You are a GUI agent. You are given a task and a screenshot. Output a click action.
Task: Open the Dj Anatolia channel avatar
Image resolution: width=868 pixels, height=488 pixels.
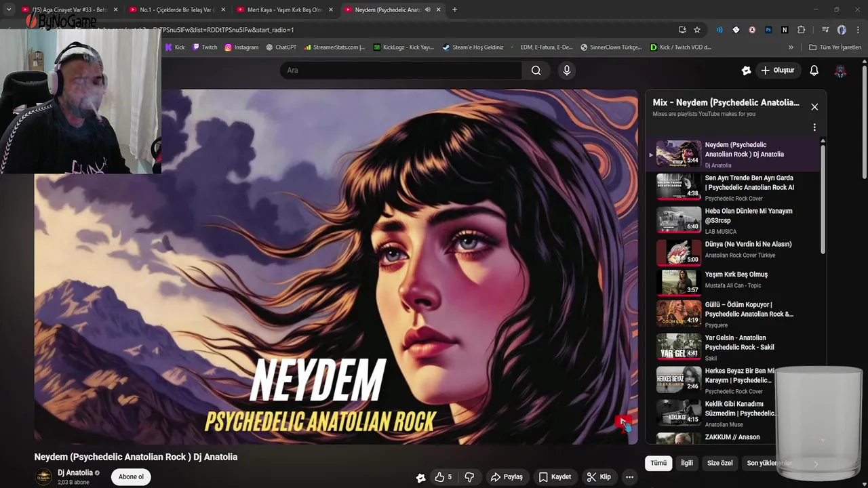(43, 477)
